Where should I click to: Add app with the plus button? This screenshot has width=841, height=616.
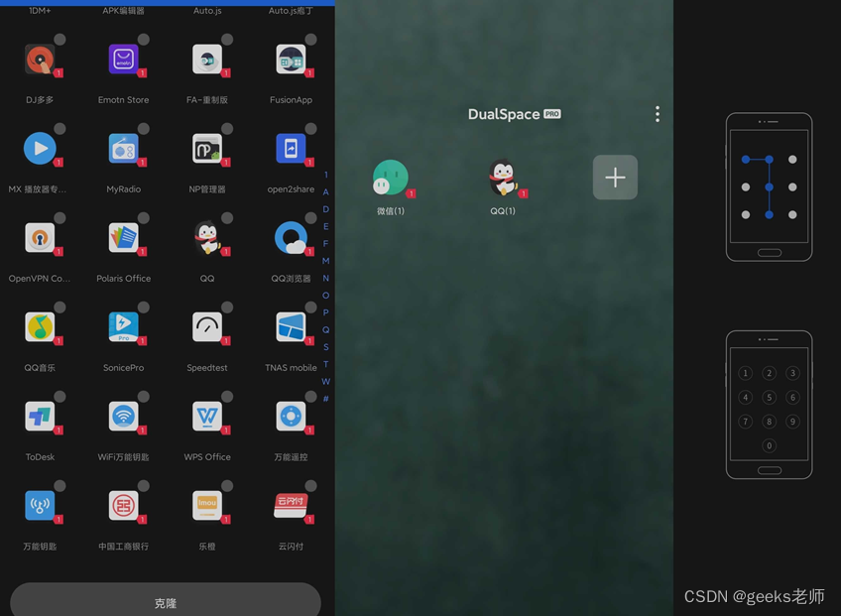pyautogui.click(x=615, y=178)
